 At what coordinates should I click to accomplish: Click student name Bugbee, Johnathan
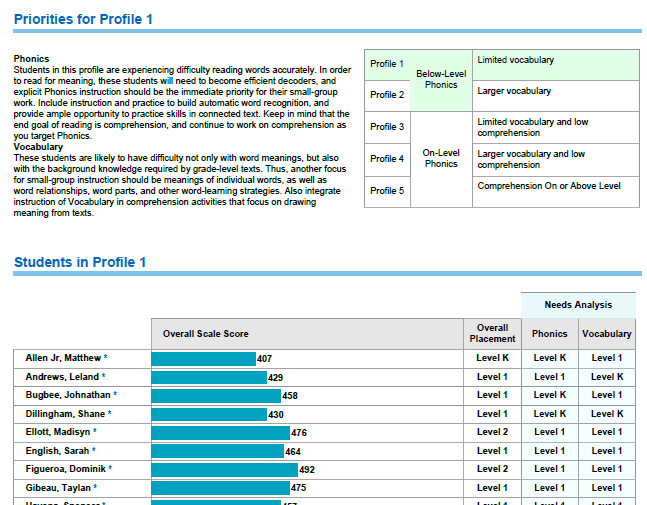68,395
